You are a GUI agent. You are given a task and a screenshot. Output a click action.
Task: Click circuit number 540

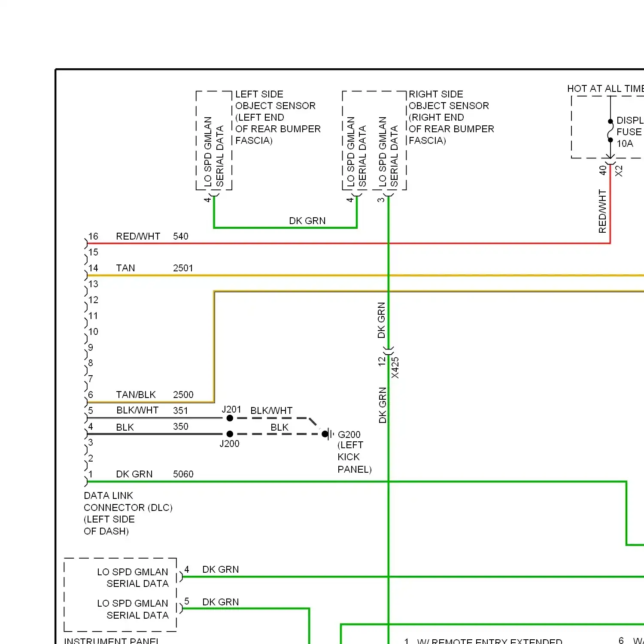point(181,237)
